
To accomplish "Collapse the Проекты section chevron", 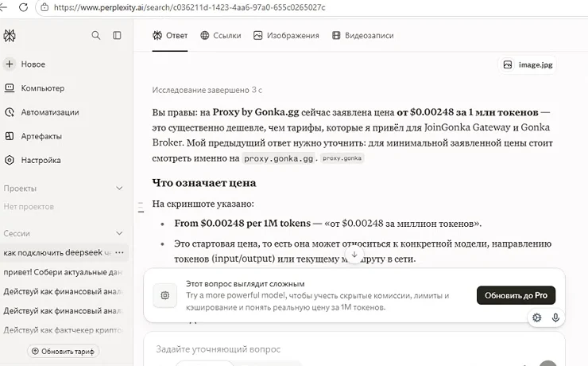I will click(119, 188).
